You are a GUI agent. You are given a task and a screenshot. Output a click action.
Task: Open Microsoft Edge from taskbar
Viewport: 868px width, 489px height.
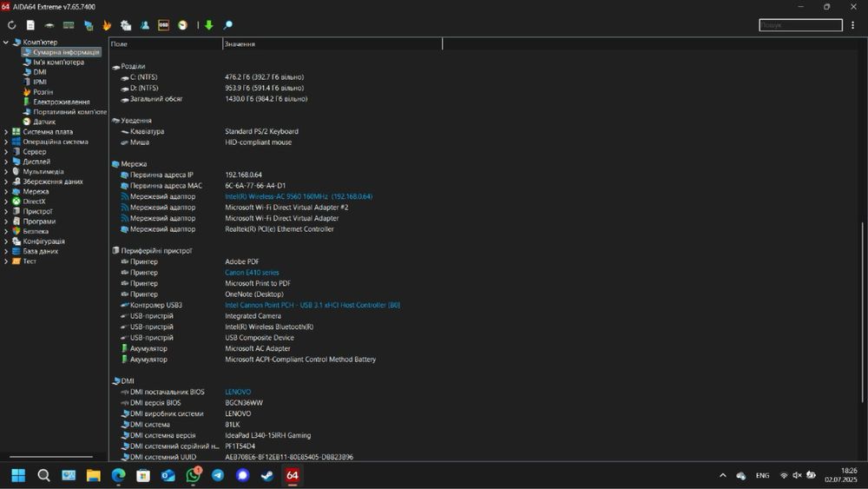point(118,475)
